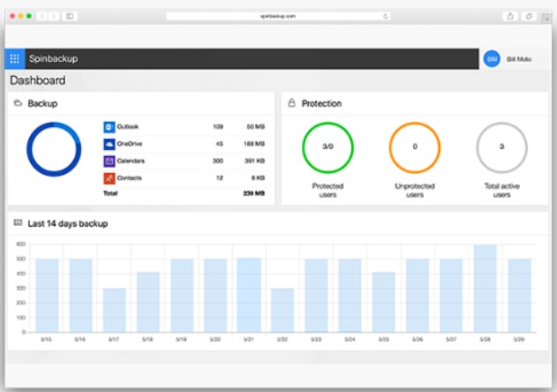Select the OneDrive label in backup list

(130, 144)
